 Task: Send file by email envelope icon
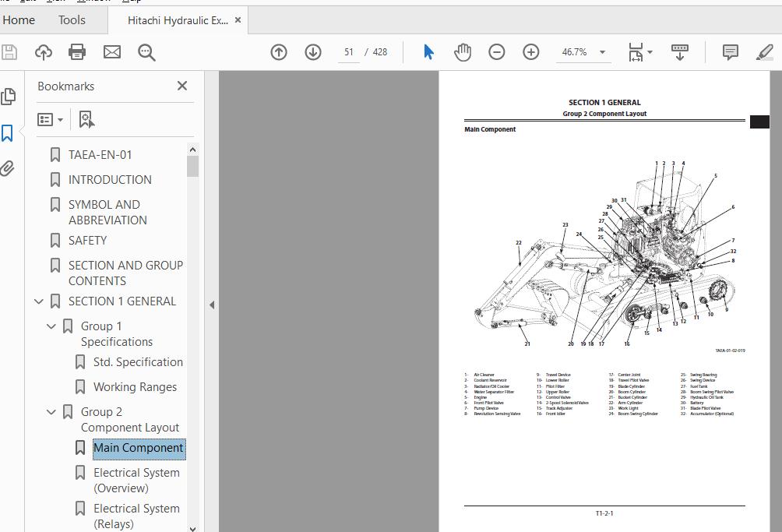tap(112, 52)
